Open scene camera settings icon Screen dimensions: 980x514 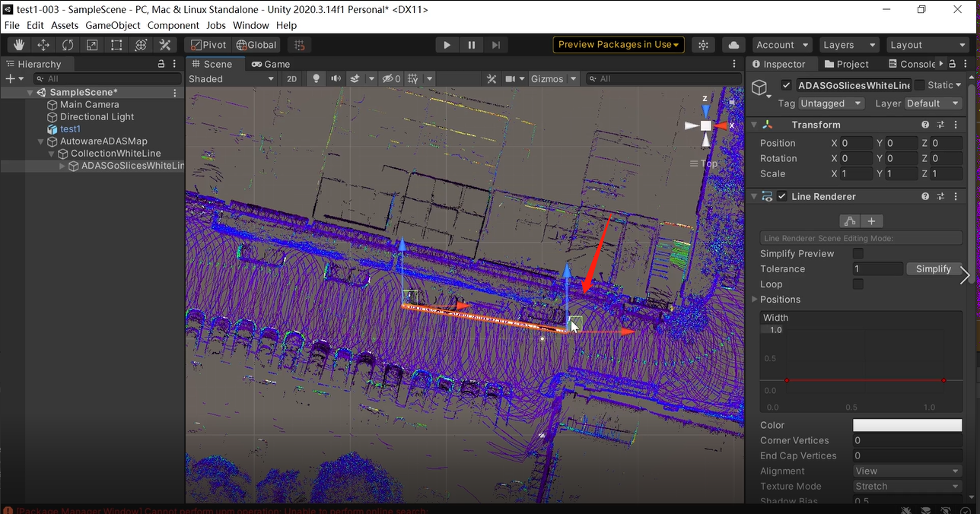[511, 78]
